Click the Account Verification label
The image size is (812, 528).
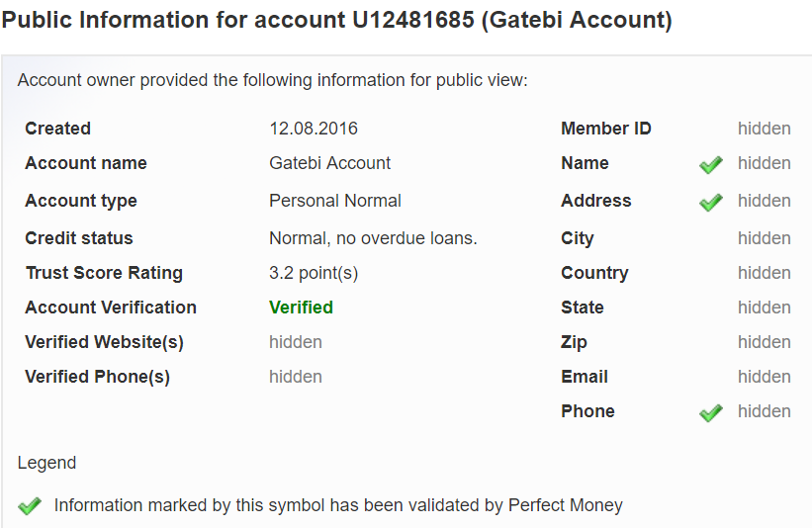tap(111, 308)
